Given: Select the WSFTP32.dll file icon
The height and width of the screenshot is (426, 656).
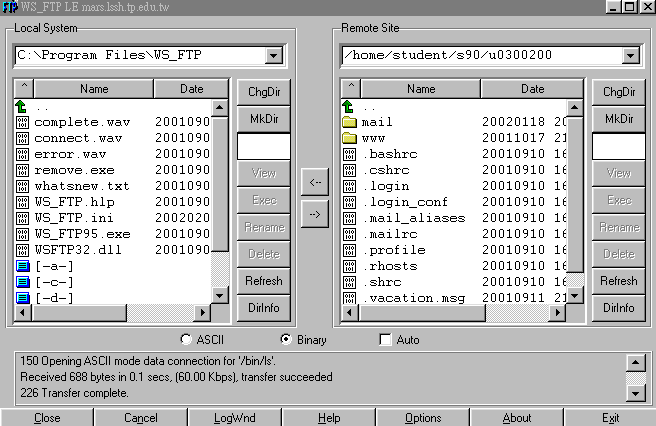Looking at the screenshot, I should 22,250.
